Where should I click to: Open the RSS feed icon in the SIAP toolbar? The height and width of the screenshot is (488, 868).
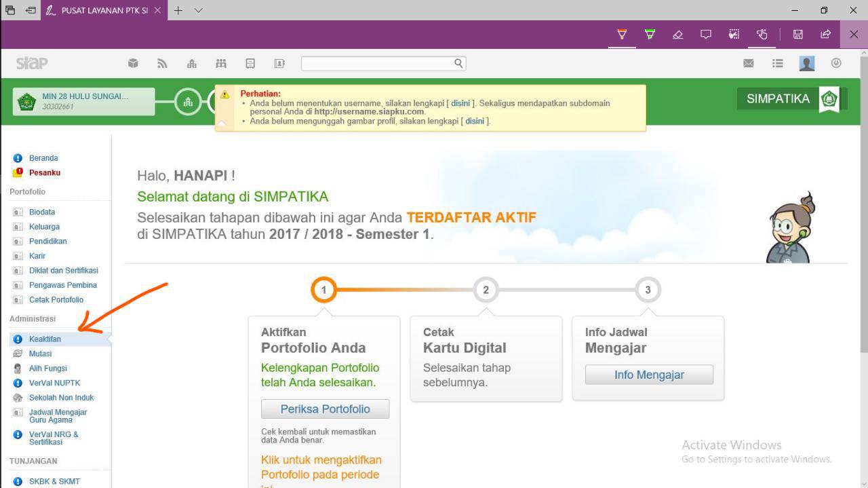(162, 63)
